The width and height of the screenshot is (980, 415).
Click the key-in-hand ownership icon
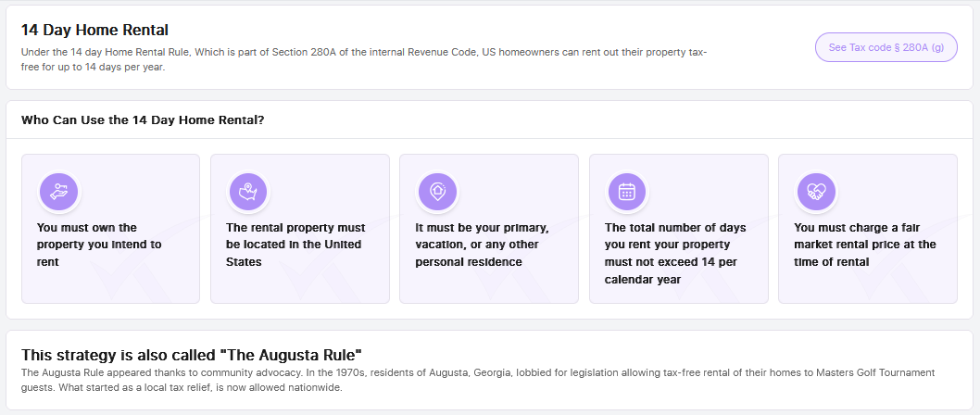tap(58, 192)
